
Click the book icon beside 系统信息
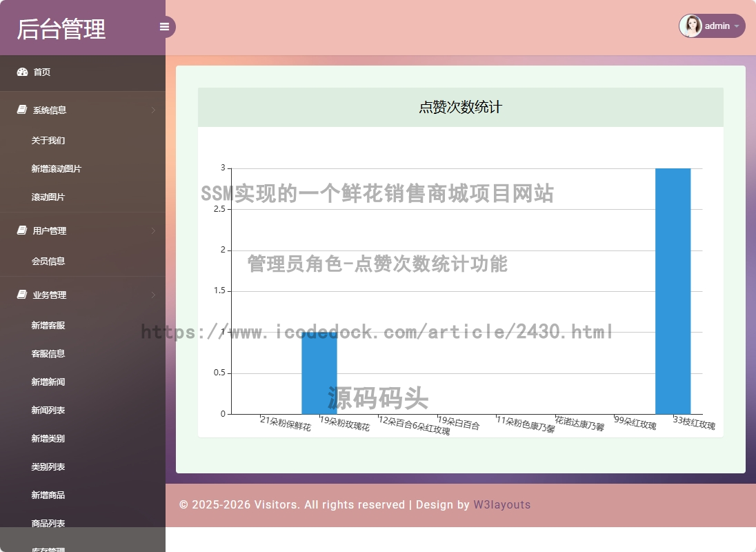[22, 110]
